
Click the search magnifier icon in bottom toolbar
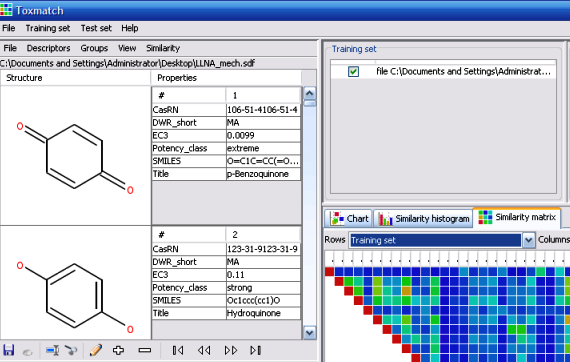point(71,350)
